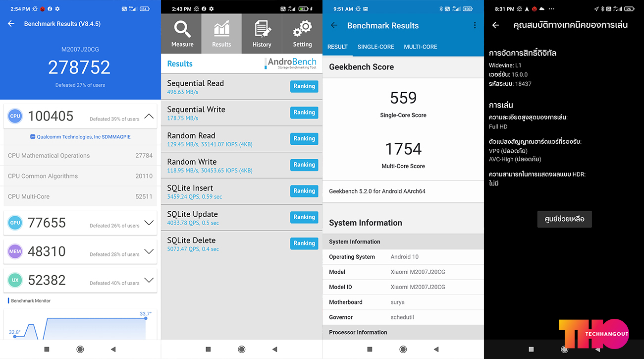
Task: Expand the GPU 77655 score section
Action: (x=149, y=223)
